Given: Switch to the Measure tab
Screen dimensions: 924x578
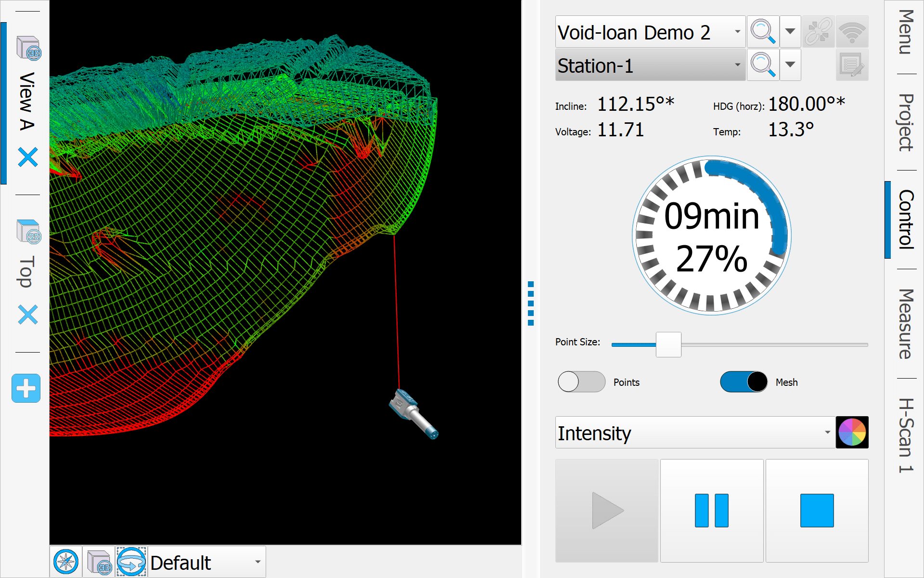Looking at the screenshot, I should coord(905,324).
